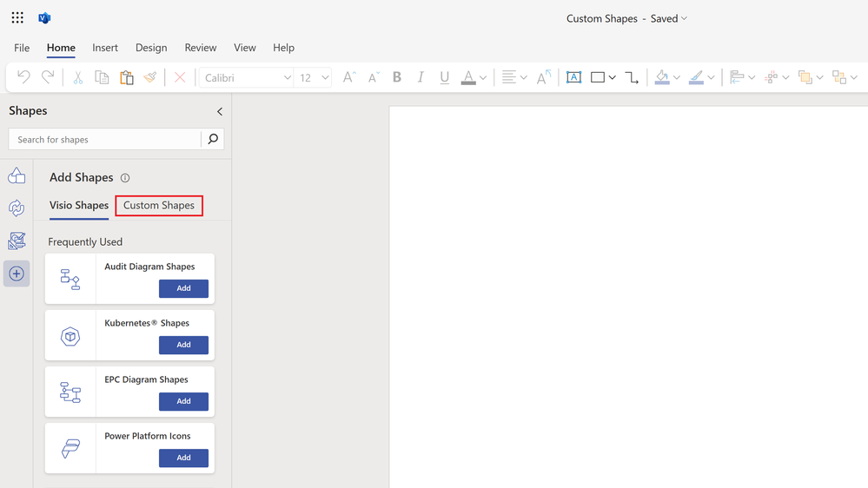Screen dimensions: 868x488
Task: Click the Add Shapes info icon
Action: 125,178
